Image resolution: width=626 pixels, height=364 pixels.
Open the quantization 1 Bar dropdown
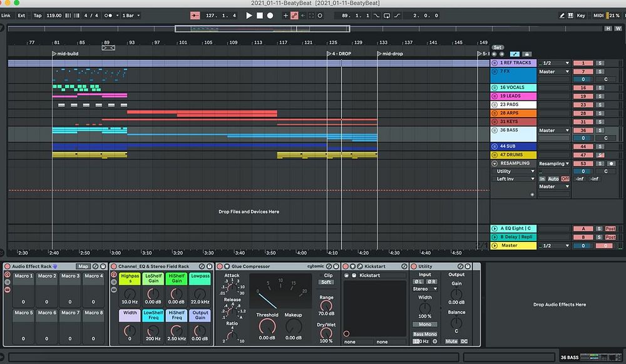130,15
